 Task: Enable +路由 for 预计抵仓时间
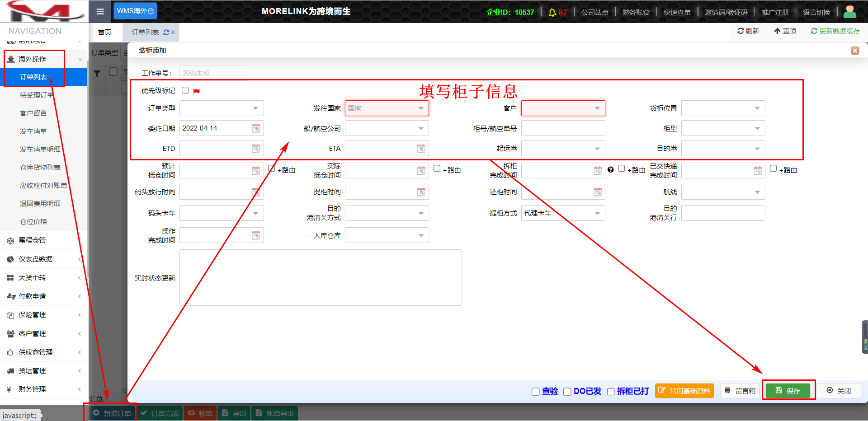pos(272,168)
